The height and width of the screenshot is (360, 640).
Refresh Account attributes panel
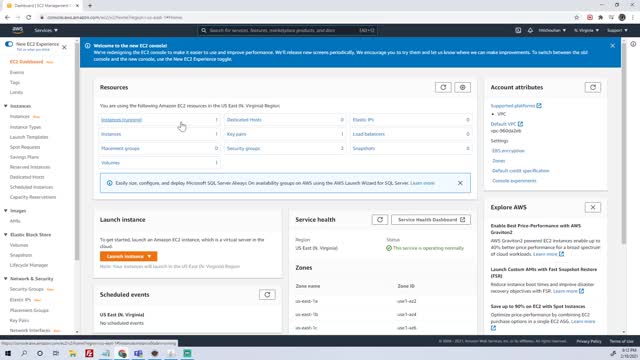[593, 87]
